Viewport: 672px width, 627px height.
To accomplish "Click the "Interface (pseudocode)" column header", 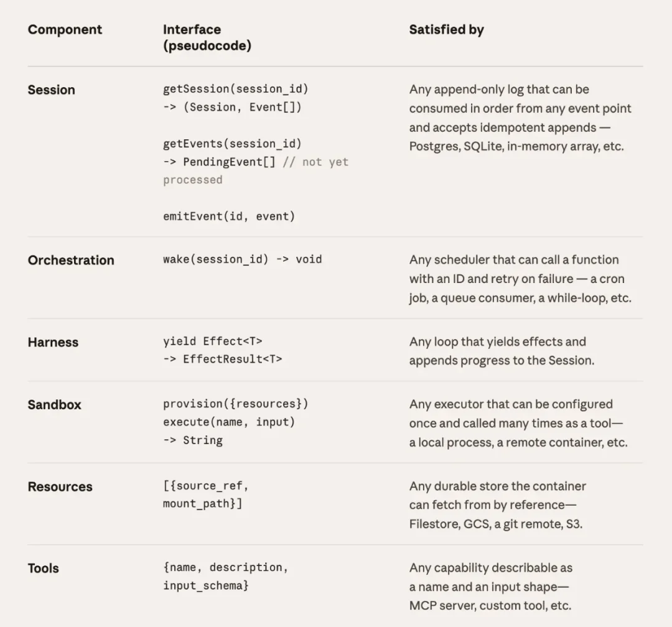I will [x=207, y=37].
